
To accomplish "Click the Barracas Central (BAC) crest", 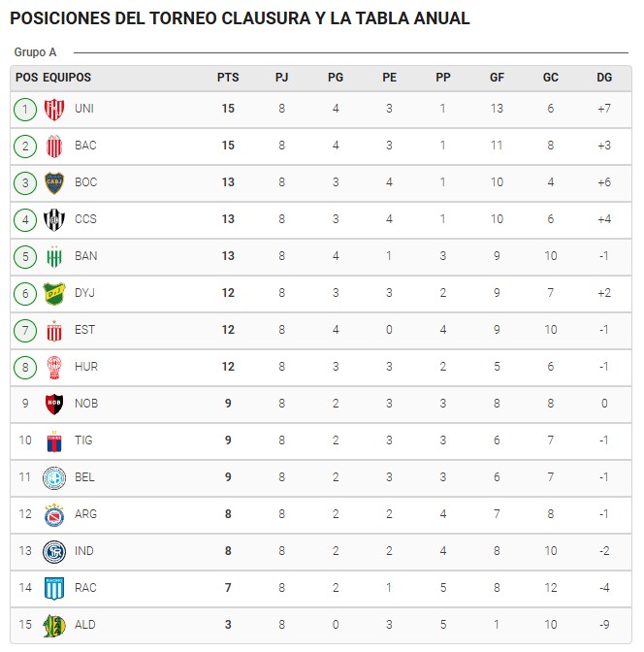I will tap(54, 147).
